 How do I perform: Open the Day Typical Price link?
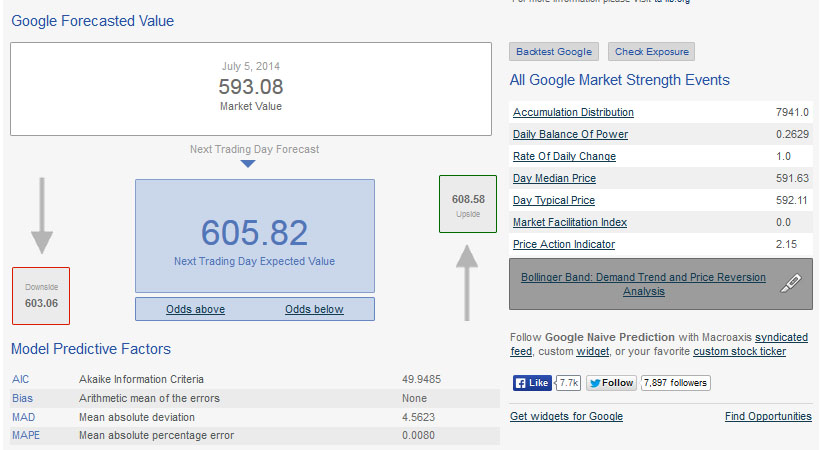tap(554, 201)
